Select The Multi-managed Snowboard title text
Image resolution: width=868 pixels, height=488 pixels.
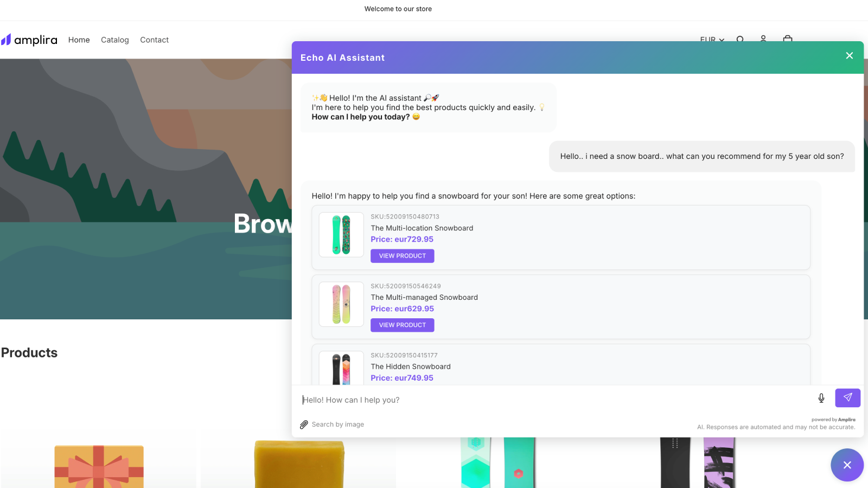pyautogui.click(x=424, y=298)
